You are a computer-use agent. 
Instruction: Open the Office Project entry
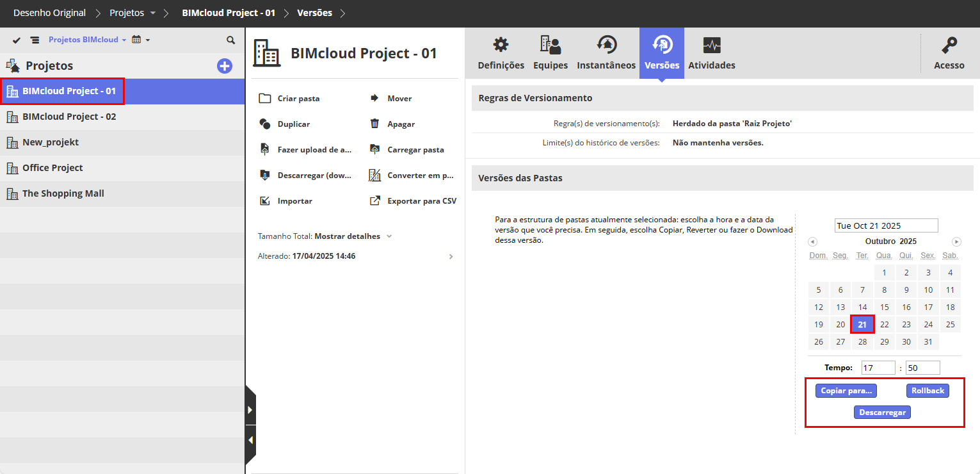pyautogui.click(x=122, y=168)
